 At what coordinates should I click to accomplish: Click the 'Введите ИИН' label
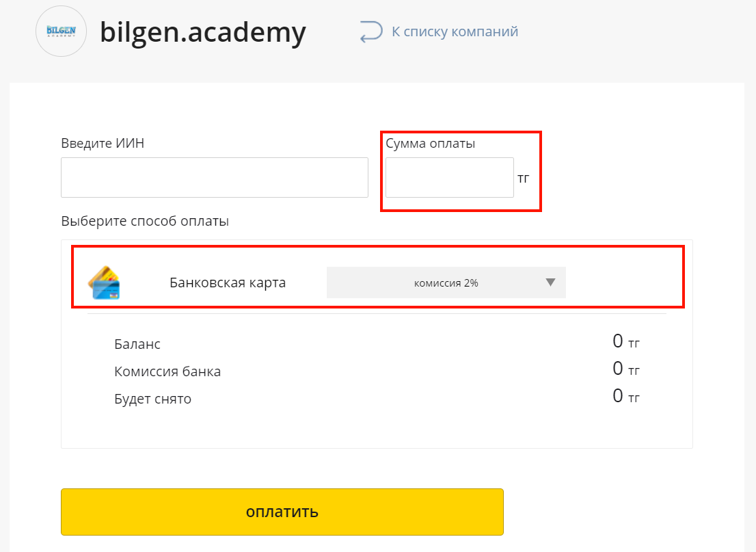tap(103, 144)
